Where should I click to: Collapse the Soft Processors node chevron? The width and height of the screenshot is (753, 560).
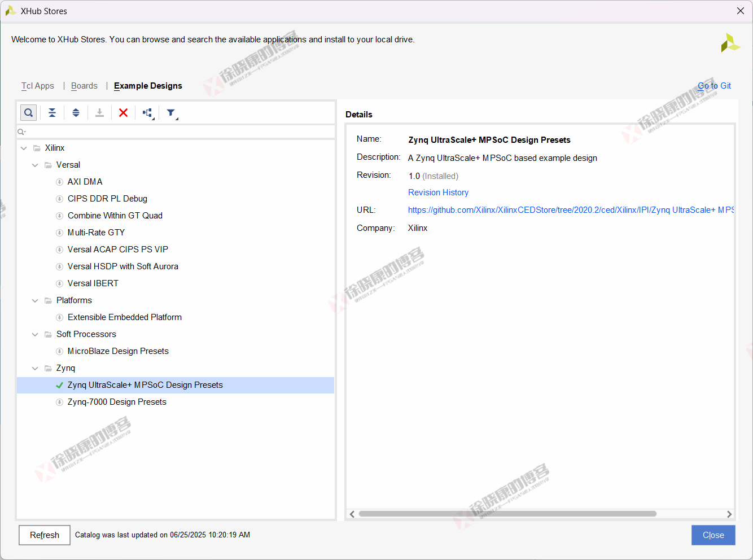click(x=35, y=334)
